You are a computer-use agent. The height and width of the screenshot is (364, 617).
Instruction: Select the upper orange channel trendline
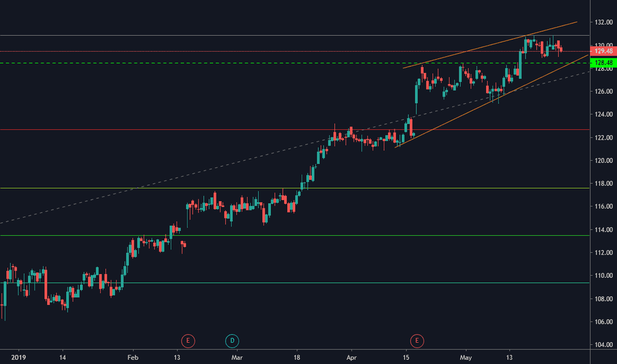pos(490,45)
